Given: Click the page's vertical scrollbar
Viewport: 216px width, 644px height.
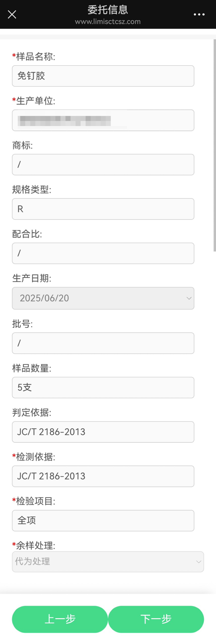Looking at the screenshot, I should (x=214, y=145).
